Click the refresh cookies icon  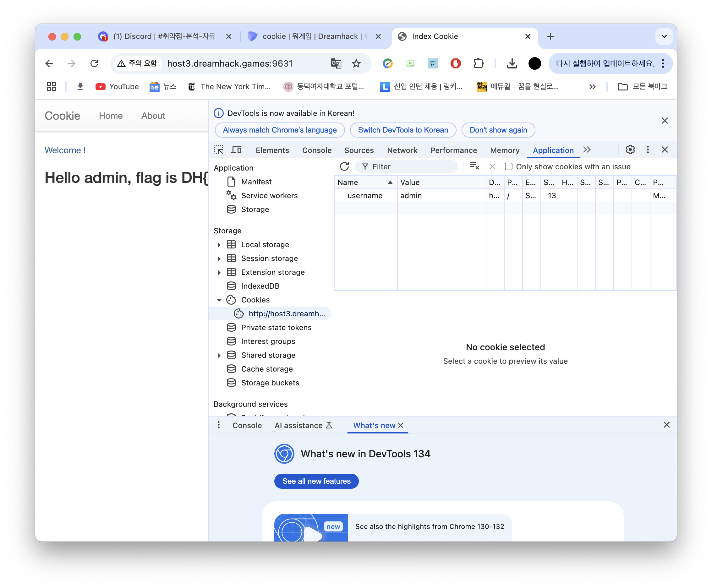(x=344, y=166)
